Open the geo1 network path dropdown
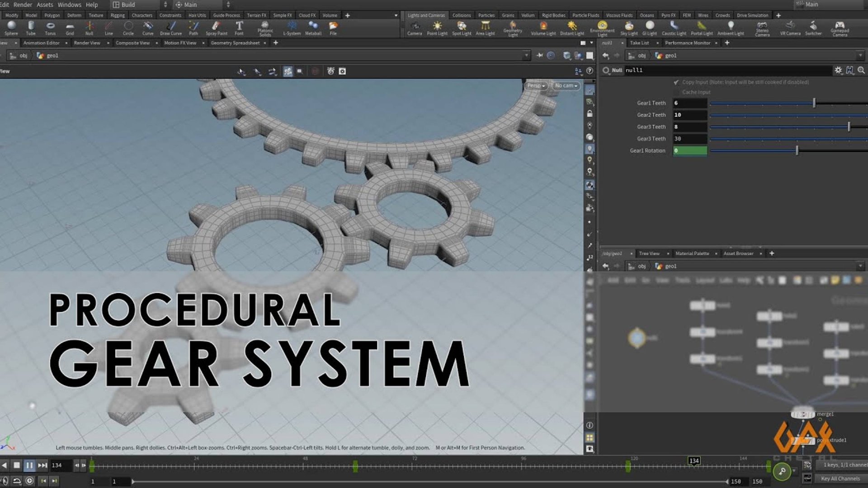Image resolution: width=868 pixels, height=488 pixels. (x=526, y=55)
